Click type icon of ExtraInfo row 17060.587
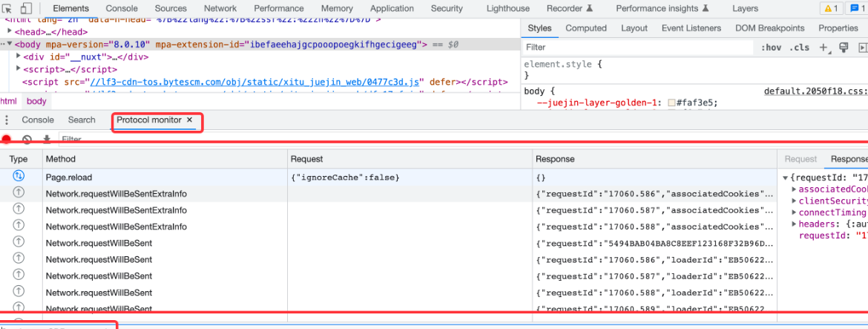Image resolution: width=868 pixels, height=329 pixels. click(x=19, y=209)
